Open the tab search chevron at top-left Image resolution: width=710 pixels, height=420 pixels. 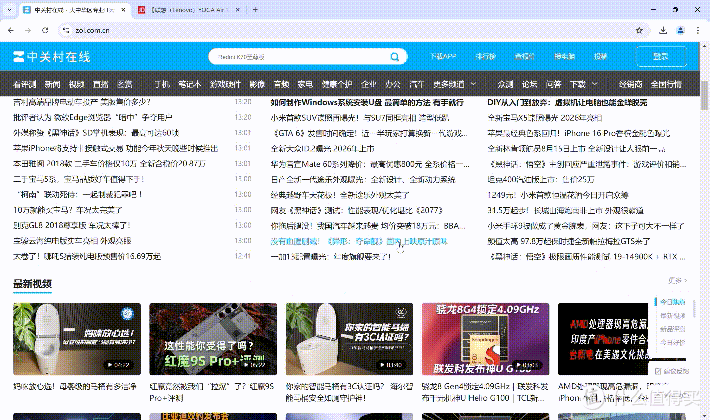[x=9, y=10]
